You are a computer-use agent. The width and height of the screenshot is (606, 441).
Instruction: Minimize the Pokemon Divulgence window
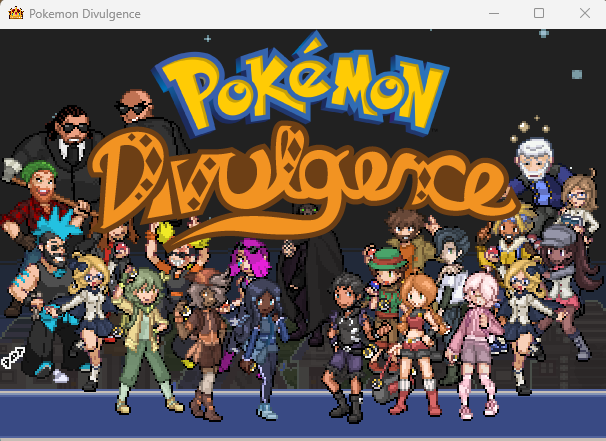[x=494, y=14]
